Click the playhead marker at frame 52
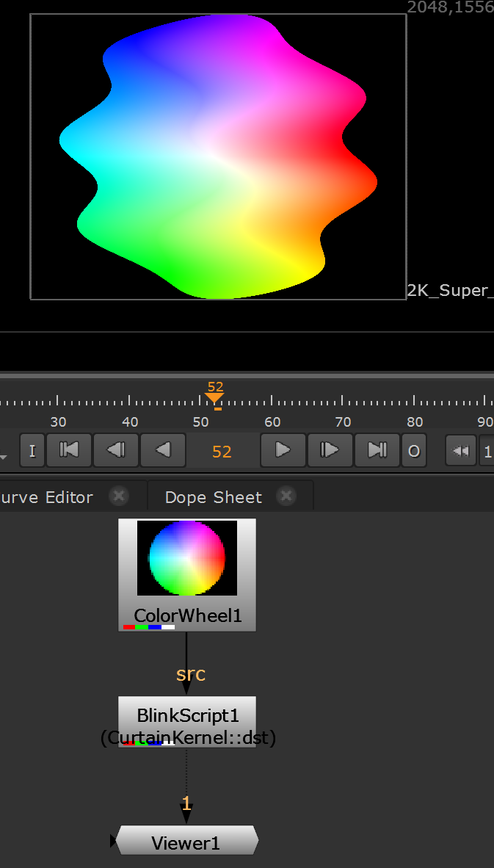Image resolution: width=494 pixels, height=868 pixels. pos(214,397)
